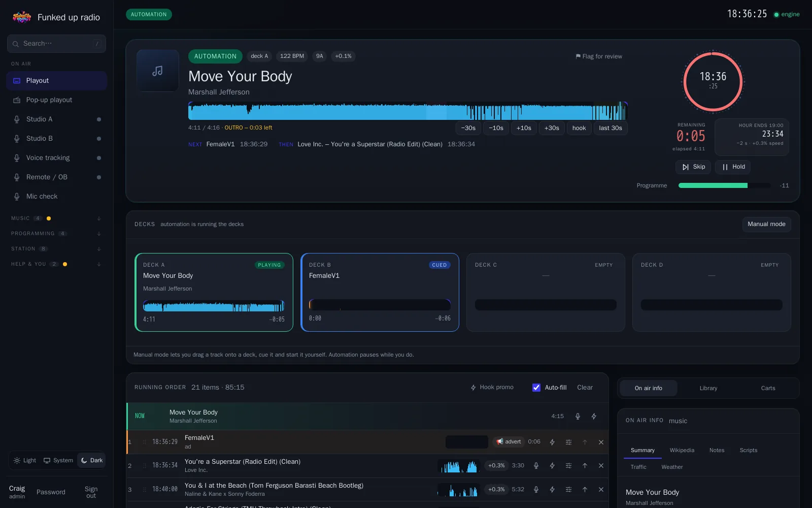
Task: Switch to the Notes tab
Action: [x=717, y=450]
